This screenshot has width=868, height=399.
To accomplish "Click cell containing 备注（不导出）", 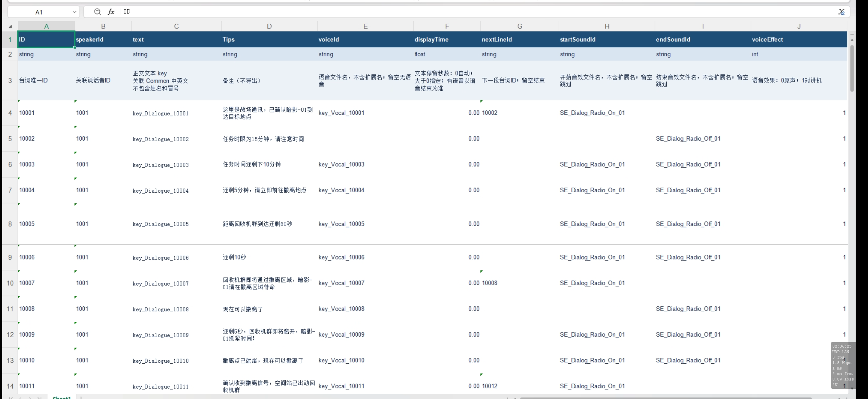I will 269,81.
